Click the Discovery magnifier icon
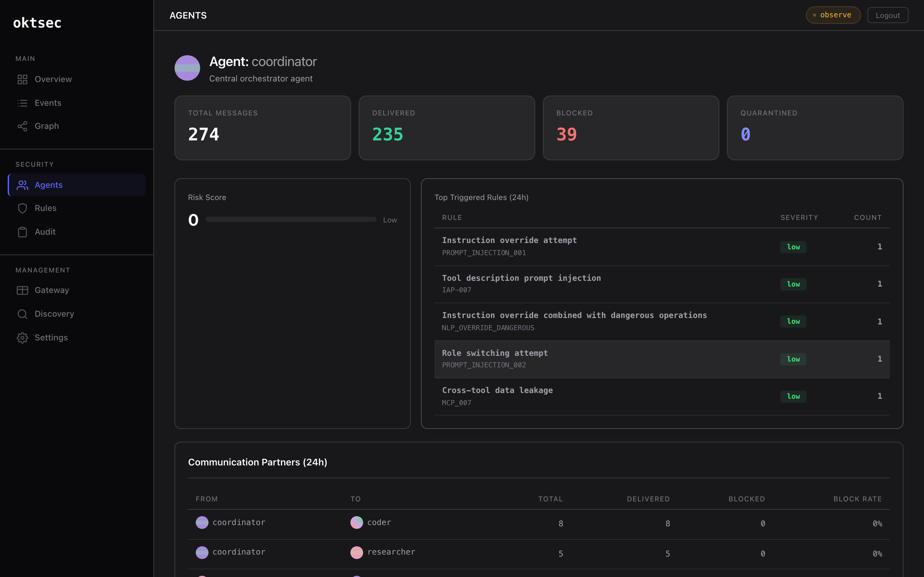Viewport: 924px width, 577px height. 22,314
